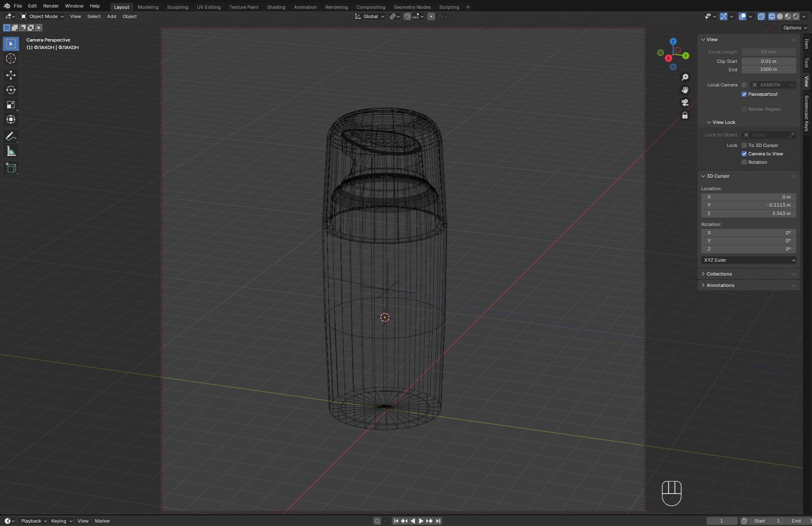The image size is (812, 526).
Task: Enable Lock To 3D Cursor checkbox
Action: [744, 145]
